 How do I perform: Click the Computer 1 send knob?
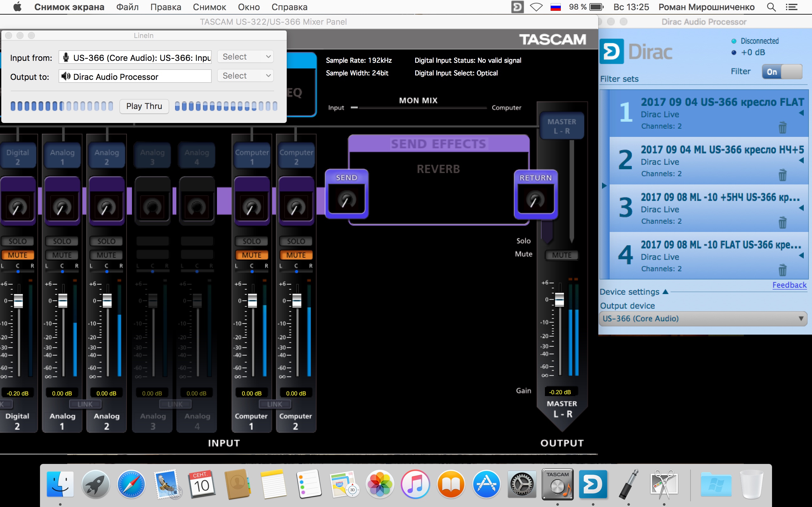pyautogui.click(x=252, y=207)
